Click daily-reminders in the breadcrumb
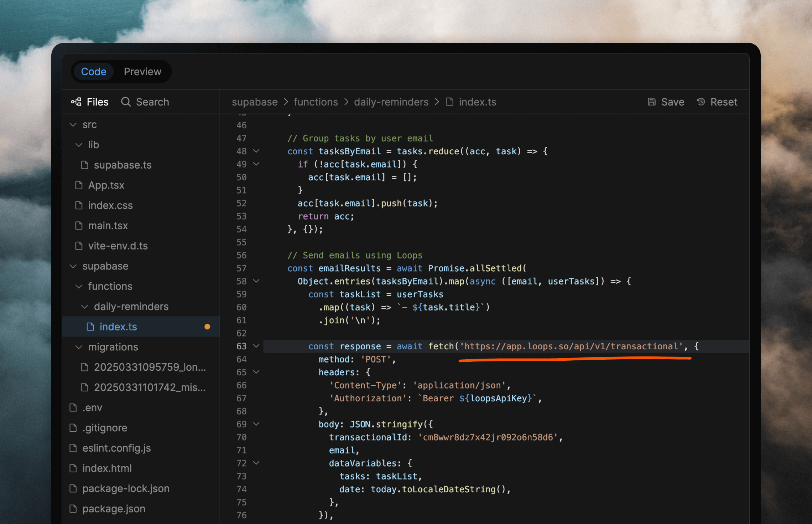The image size is (812, 524). 391,102
